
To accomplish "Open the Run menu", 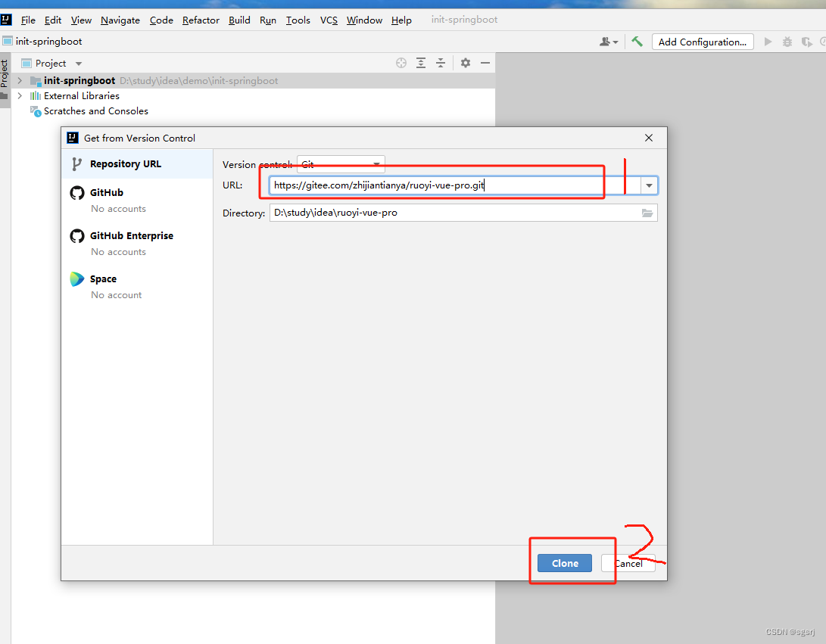I will point(267,20).
